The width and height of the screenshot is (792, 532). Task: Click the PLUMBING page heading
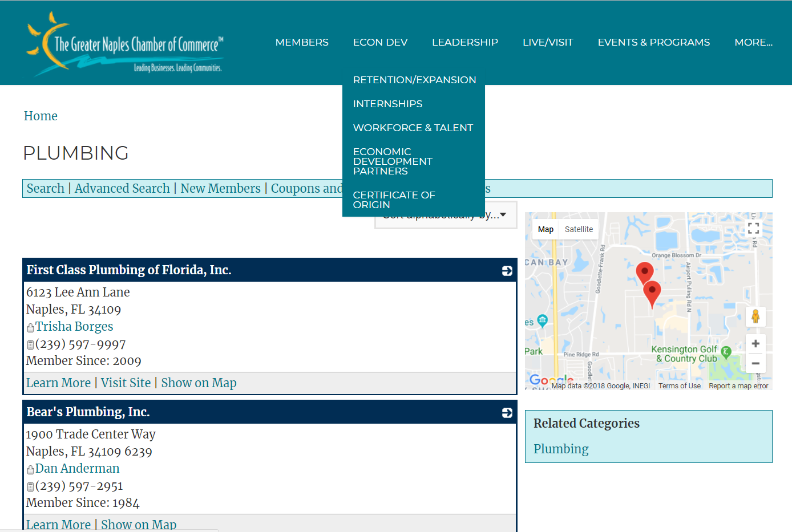(x=76, y=153)
